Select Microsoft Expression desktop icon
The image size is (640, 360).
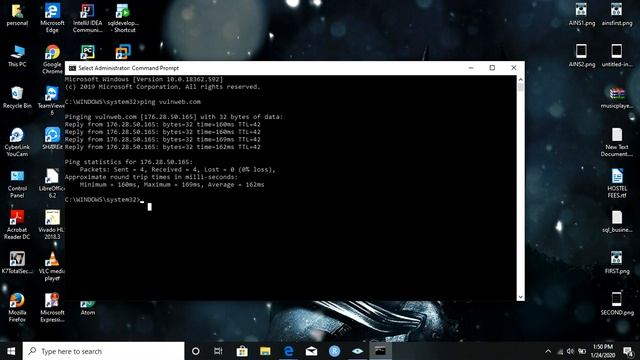coord(52,308)
